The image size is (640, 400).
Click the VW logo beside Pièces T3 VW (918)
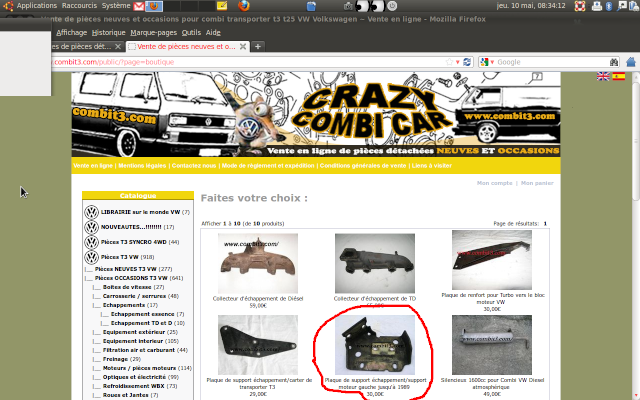pyautogui.click(x=91, y=257)
